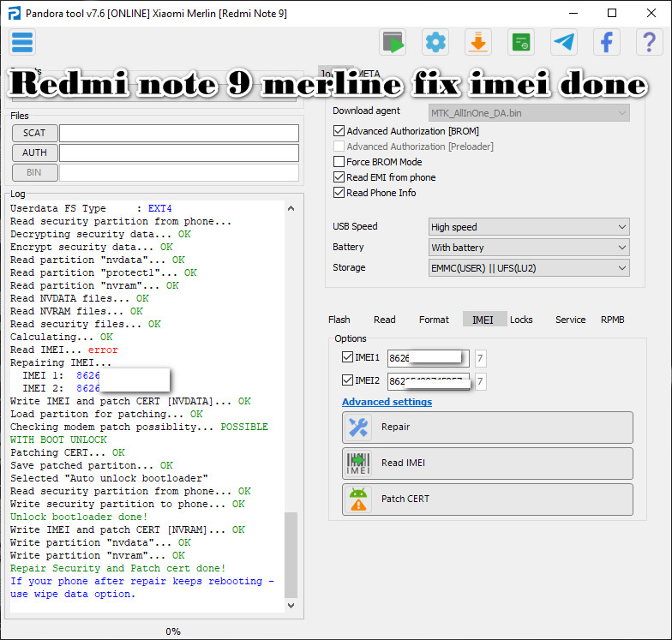Click the IMEI1 number input field
Viewport: 672px width, 640px height.
(x=429, y=358)
